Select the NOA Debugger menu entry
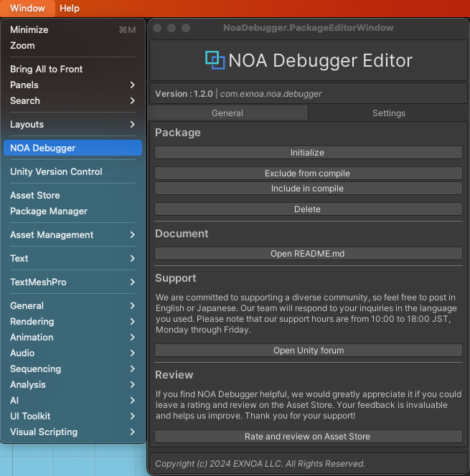Image resolution: width=470 pixels, height=476 pixels. (x=72, y=148)
